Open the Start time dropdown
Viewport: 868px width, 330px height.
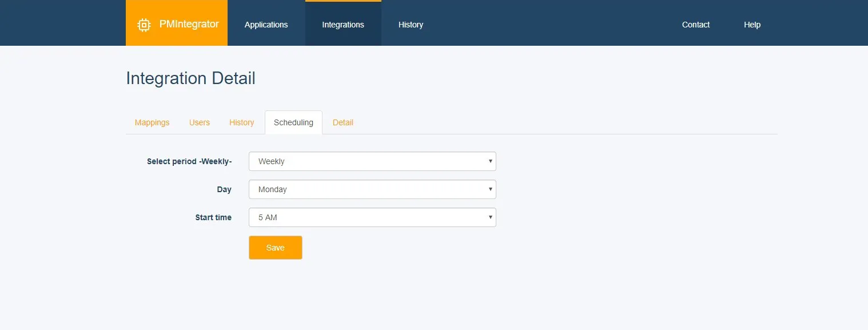pyautogui.click(x=372, y=217)
